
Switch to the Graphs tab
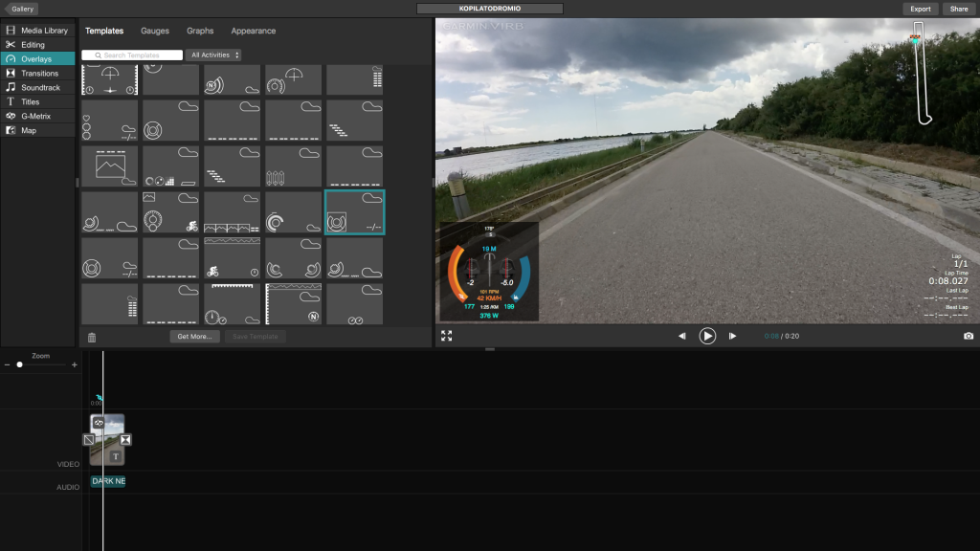[x=200, y=31]
